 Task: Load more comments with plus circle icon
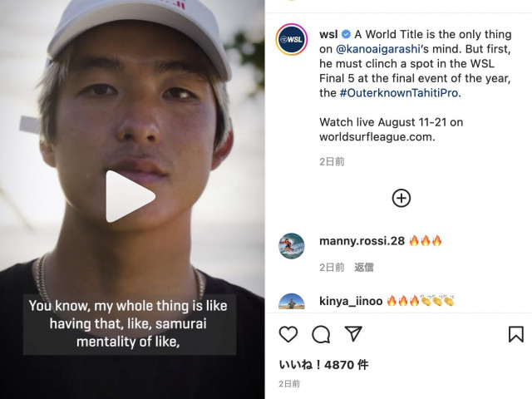[401, 198]
